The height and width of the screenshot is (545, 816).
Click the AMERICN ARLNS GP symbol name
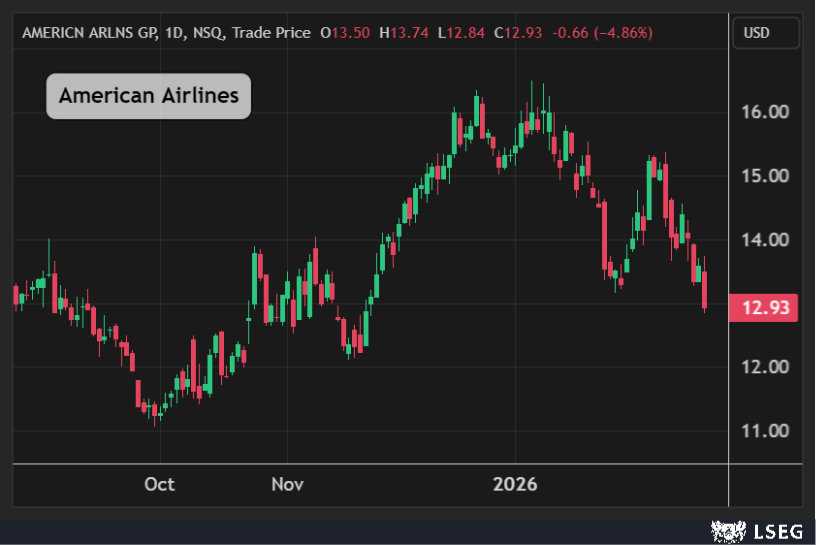[87, 33]
